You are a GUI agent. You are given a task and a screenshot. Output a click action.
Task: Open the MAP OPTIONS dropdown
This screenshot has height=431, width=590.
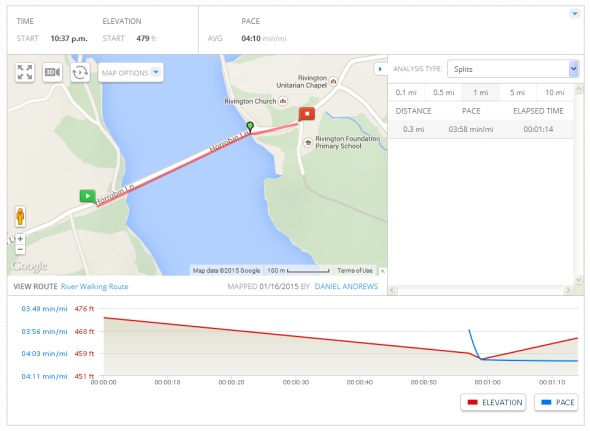point(131,72)
